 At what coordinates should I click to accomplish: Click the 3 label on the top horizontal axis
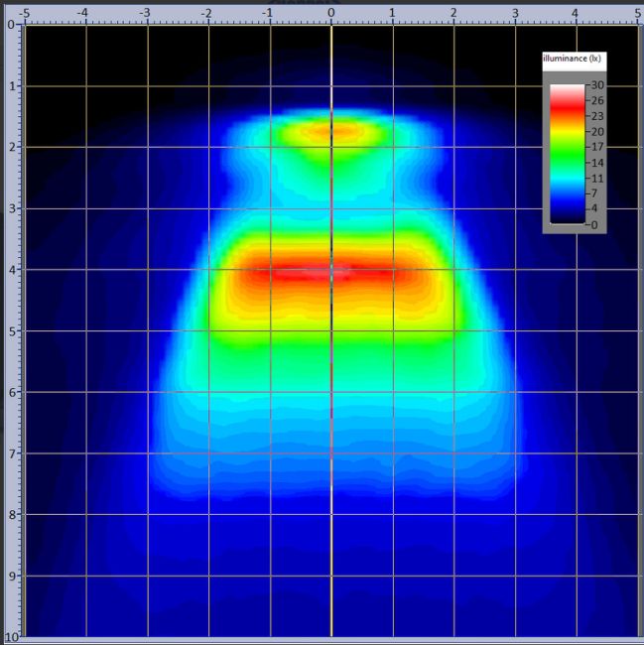tap(515, 14)
